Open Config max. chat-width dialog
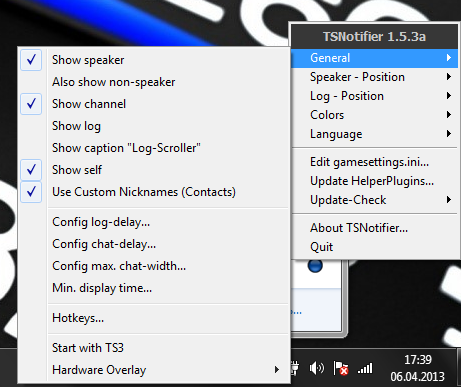 click(153, 266)
